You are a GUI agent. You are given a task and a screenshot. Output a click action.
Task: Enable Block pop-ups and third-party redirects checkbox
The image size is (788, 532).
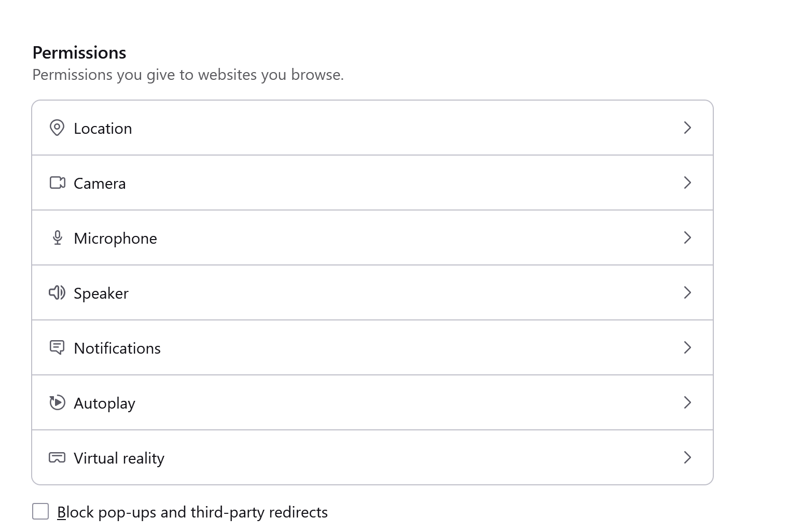click(40, 511)
